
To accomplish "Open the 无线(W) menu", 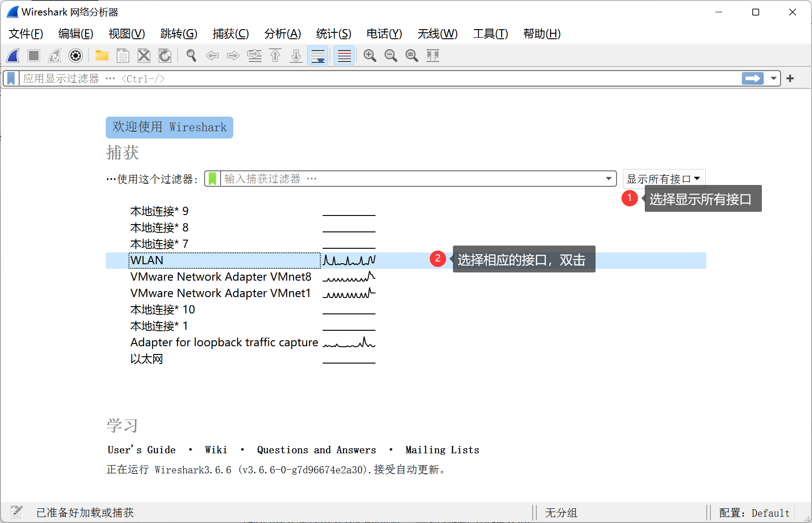I will pyautogui.click(x=437, y=34).
